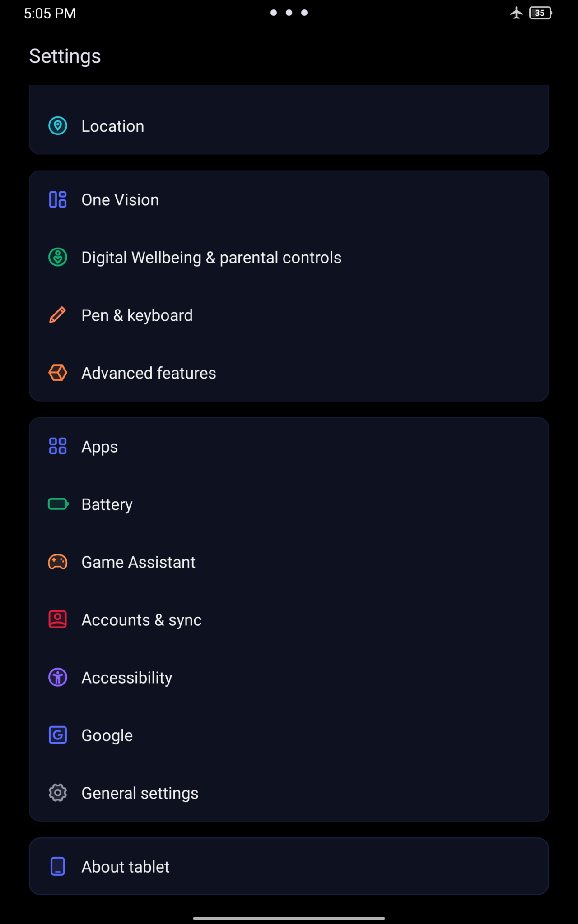Open Accounts & sync settings
This screenshot has height=924, width=578.
tap(141, 620)
